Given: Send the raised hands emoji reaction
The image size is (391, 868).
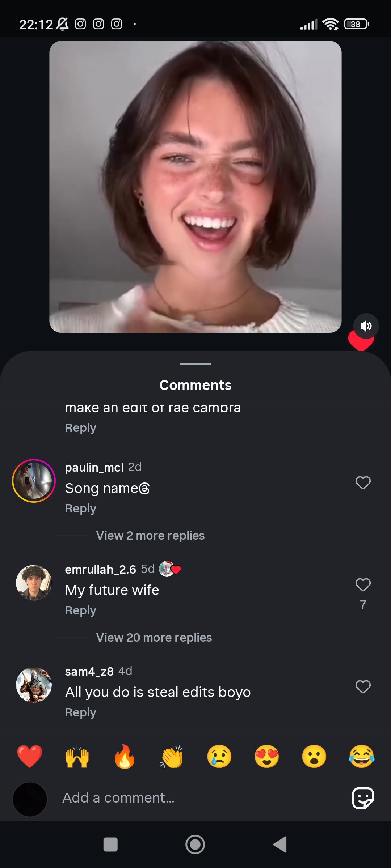Looking at the screenshot, I should [x=77, y=756].
